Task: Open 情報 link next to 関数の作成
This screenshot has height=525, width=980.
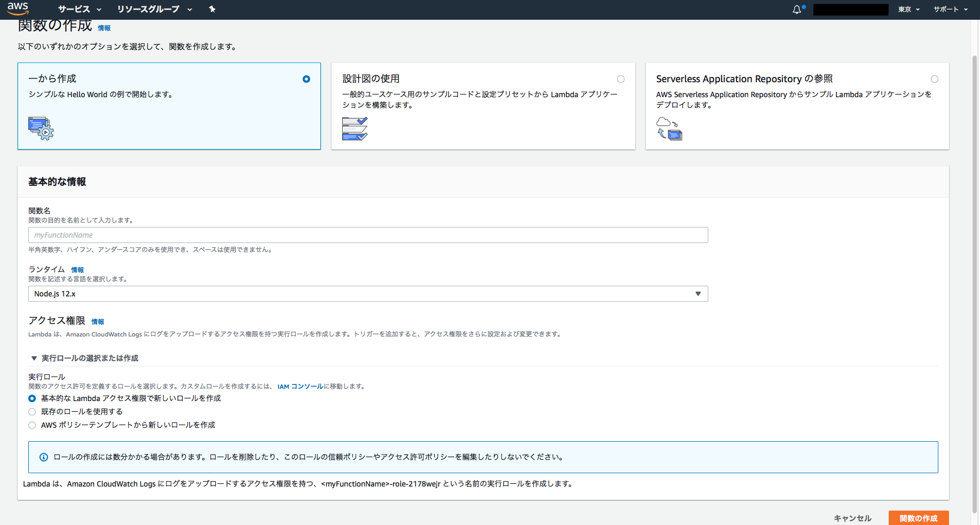Action: 104,28
